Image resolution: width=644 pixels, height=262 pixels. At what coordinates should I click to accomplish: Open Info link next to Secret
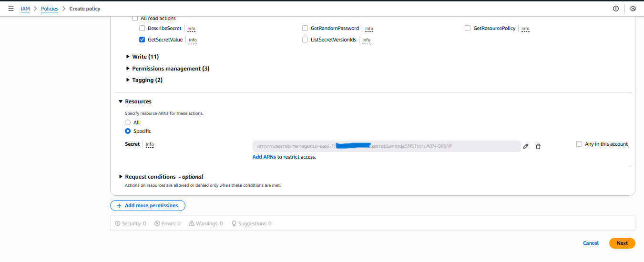pyautogui.click(x=150, y=144)
